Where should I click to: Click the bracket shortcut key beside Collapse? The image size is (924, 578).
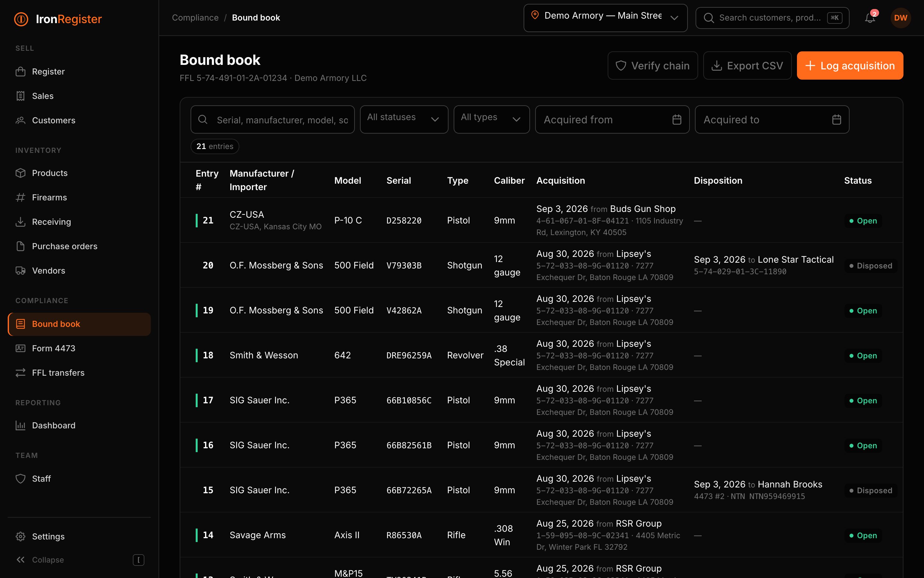pos(138,560)
